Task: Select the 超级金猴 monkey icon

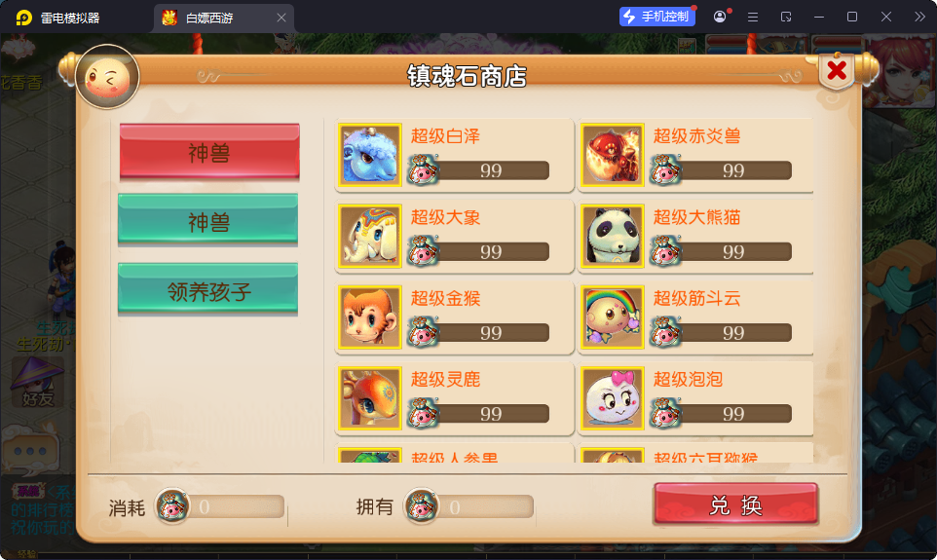Action: 370,317
